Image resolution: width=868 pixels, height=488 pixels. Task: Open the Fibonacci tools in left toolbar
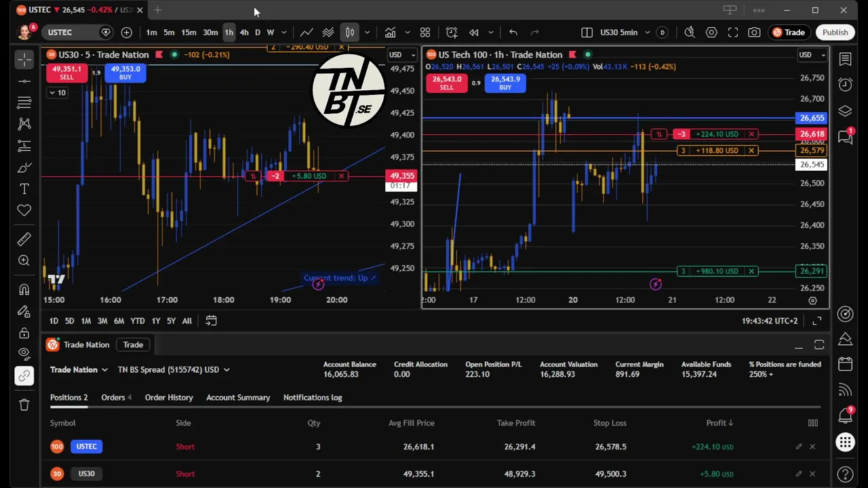tap(24, 102)
